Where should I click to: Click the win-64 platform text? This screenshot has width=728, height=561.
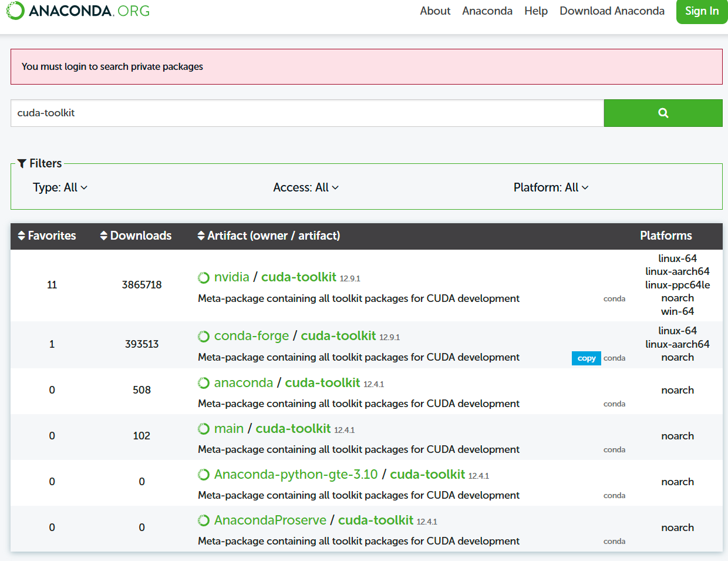[x=678, y=311]
